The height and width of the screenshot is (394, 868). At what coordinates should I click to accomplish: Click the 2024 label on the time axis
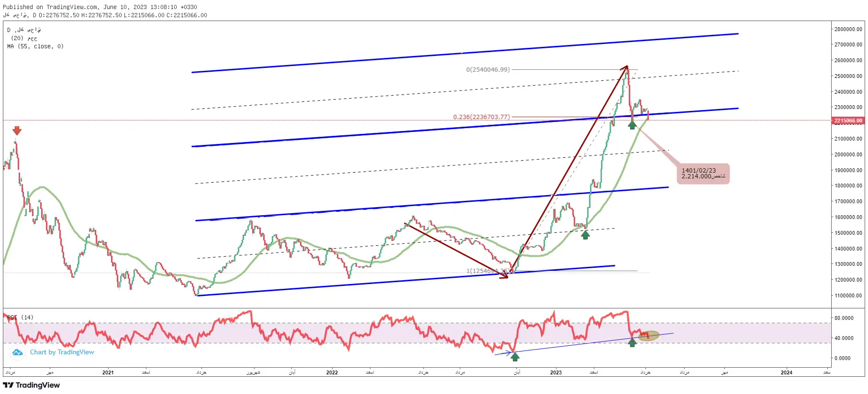pos(787,372)
